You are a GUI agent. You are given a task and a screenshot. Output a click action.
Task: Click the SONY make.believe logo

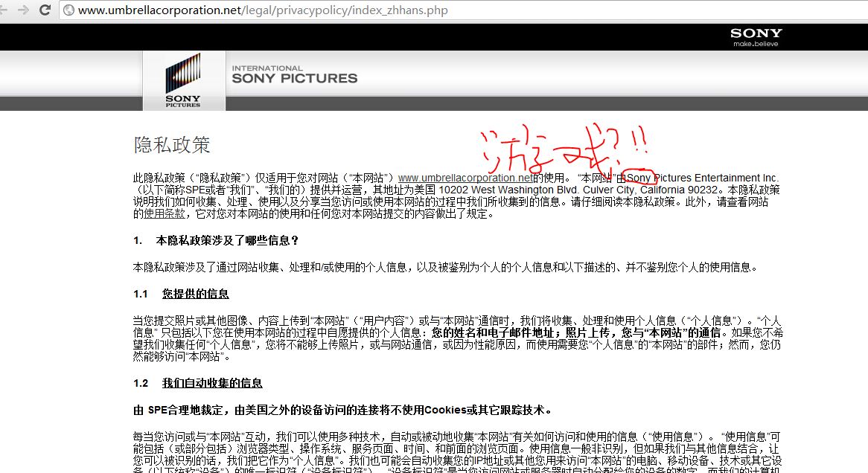click(x=756, y=36)
